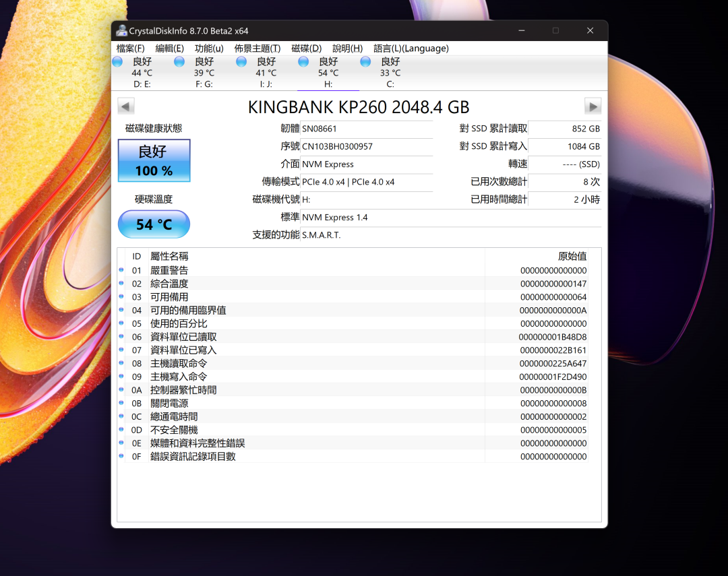Click raw value 00000001F2D490

pos(553,377)
